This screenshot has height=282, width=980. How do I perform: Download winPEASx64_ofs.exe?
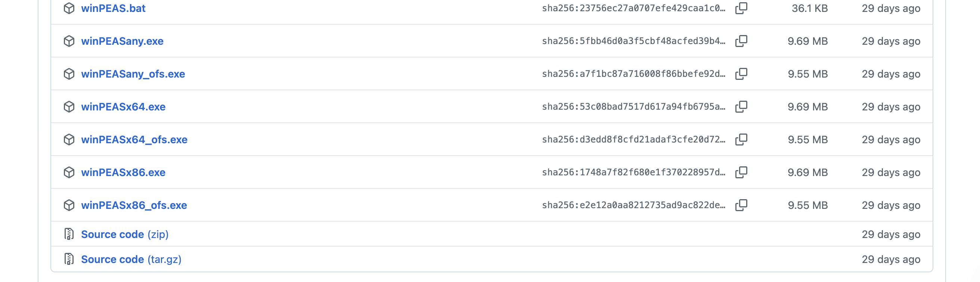coord(134,140)
